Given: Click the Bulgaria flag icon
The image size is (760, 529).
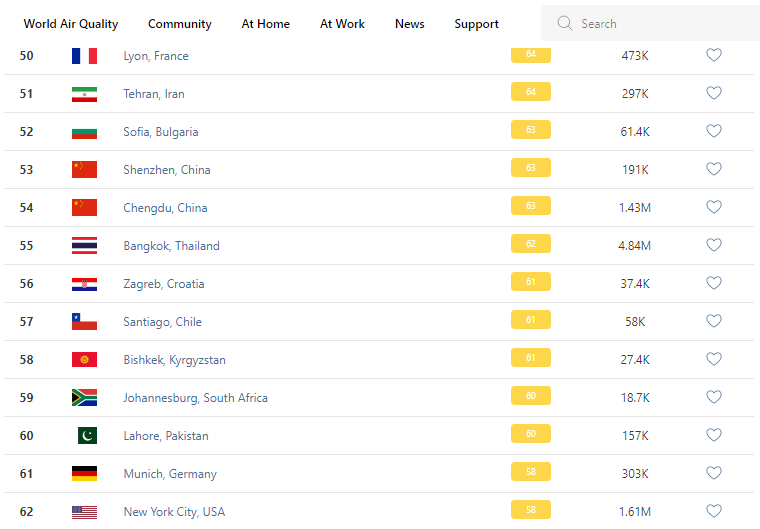Looking at the screenshot, I should [x=84, y=132].
